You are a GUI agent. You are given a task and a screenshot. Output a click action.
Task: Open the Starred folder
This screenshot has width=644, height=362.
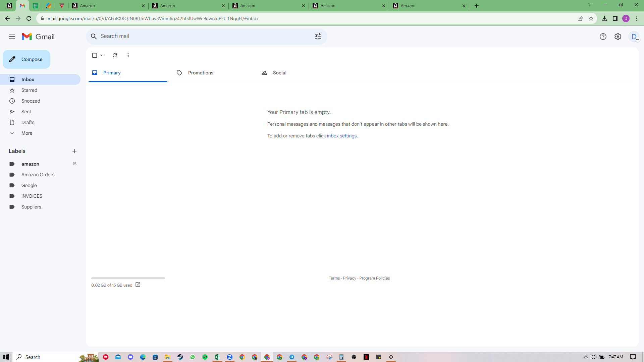tap(40, 90)
